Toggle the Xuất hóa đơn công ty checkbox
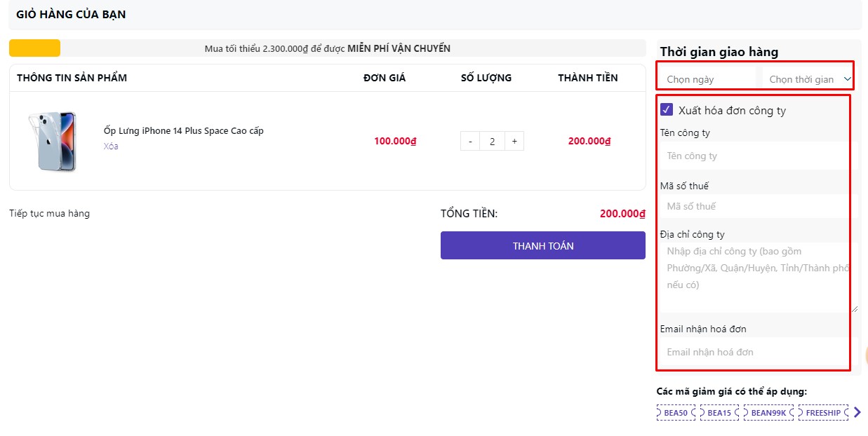The height and width of the screenshot is (436, 868). 667,110
